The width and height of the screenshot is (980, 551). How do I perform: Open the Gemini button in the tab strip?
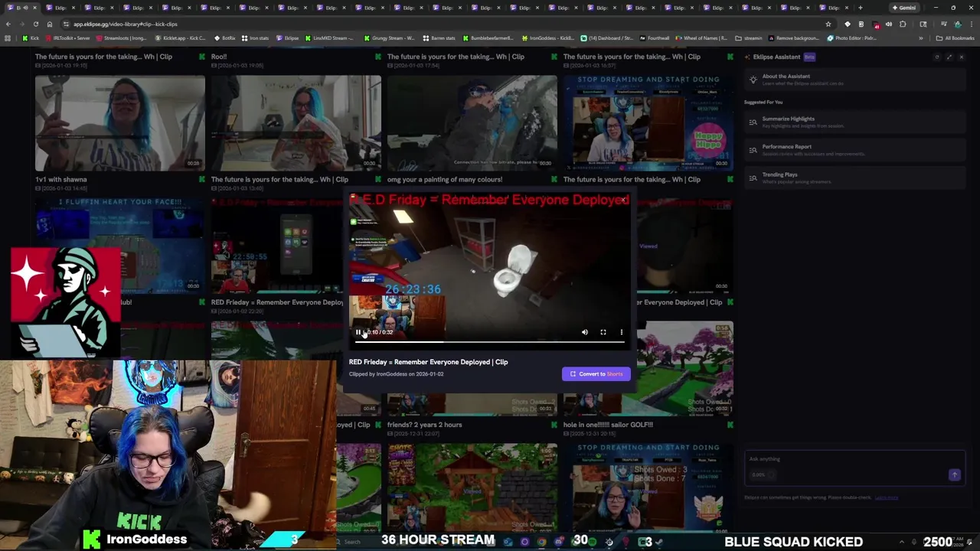tap(904, 8)
